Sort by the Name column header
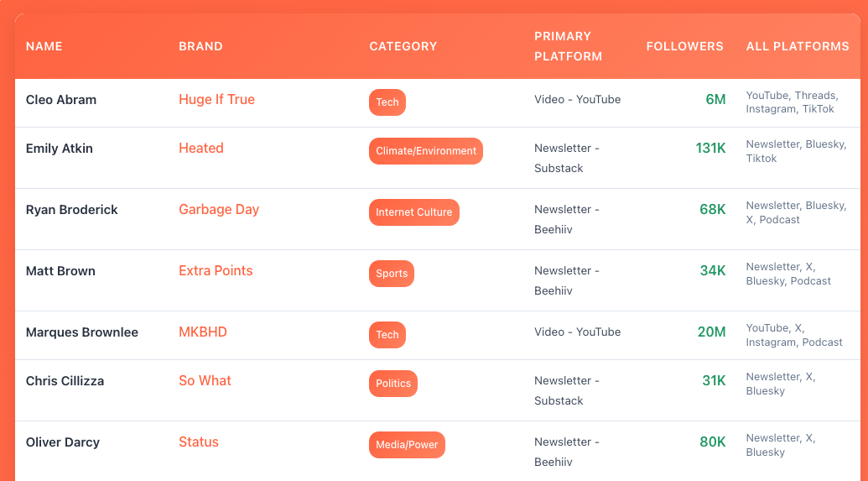Viewport: 868px width, 481px height. [x=44, y=46]
